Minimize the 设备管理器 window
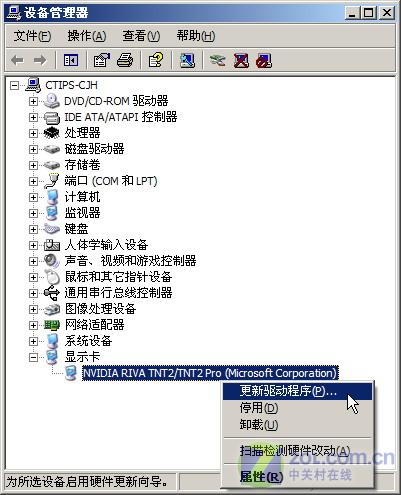Viewport: 401px width, 495px height. tap(352, 13)
